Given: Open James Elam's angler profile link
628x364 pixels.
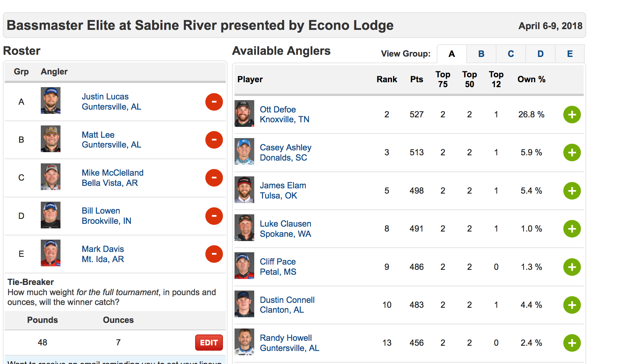Looking at the screenshot, I should click(x=283, y=186).
